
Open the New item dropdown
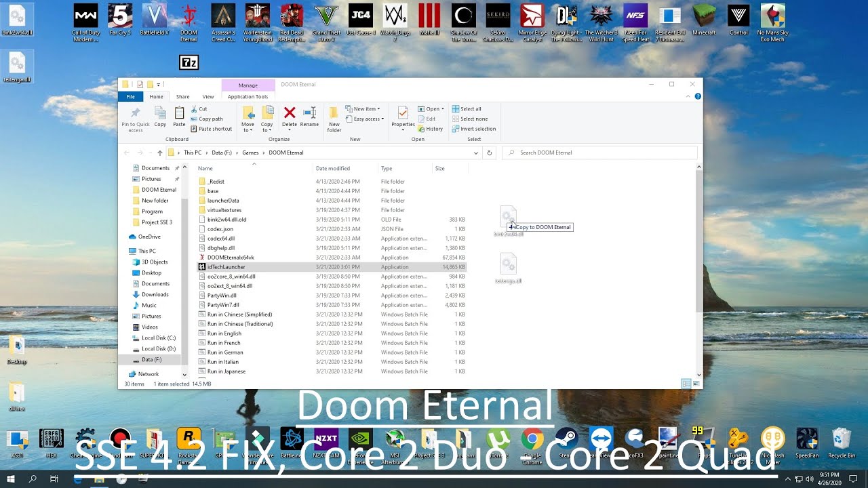[363, 109]
